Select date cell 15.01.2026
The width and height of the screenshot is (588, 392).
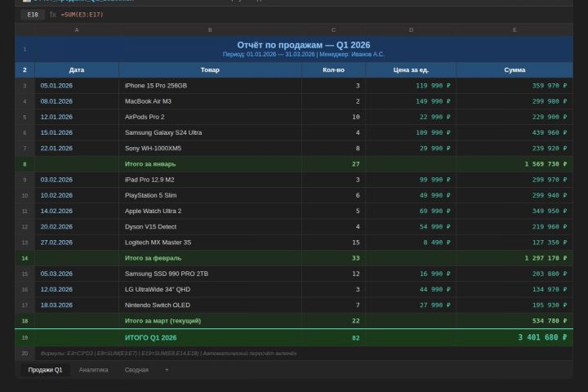(x=77, y=133)
